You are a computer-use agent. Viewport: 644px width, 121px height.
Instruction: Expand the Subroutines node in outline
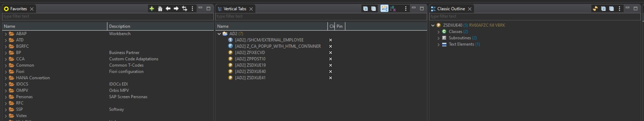point(439,38)
